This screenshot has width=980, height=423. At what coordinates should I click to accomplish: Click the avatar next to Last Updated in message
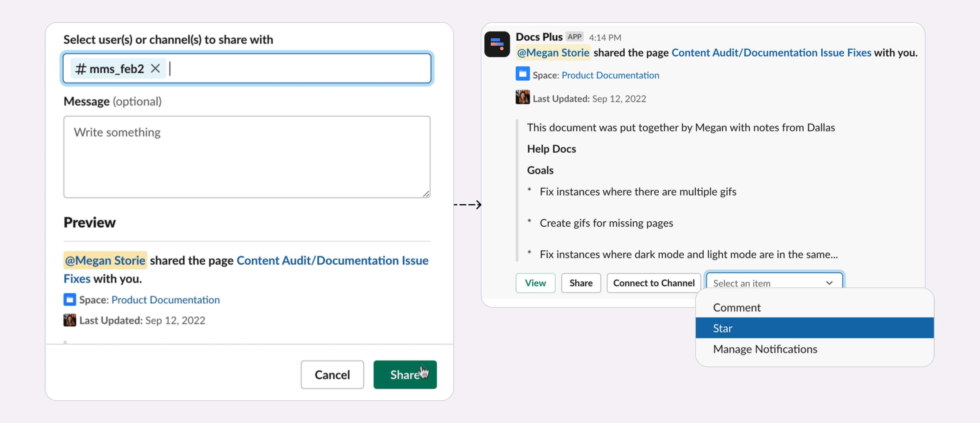pos(522,97)
